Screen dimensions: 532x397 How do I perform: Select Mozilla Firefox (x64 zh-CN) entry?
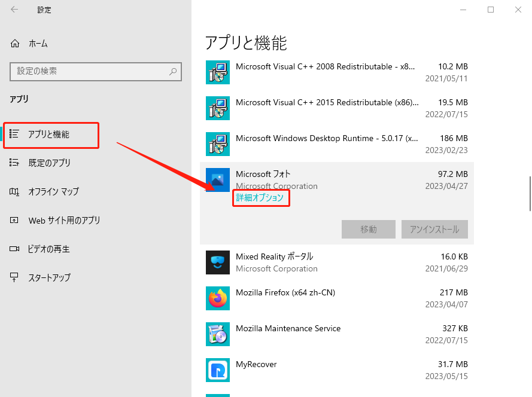[x=337, y=298]
